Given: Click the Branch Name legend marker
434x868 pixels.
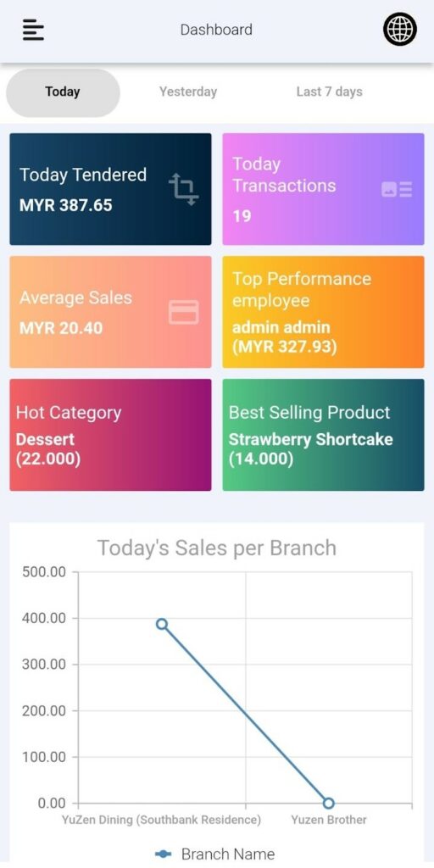Looking at the screenshot, I should (164, 854).
